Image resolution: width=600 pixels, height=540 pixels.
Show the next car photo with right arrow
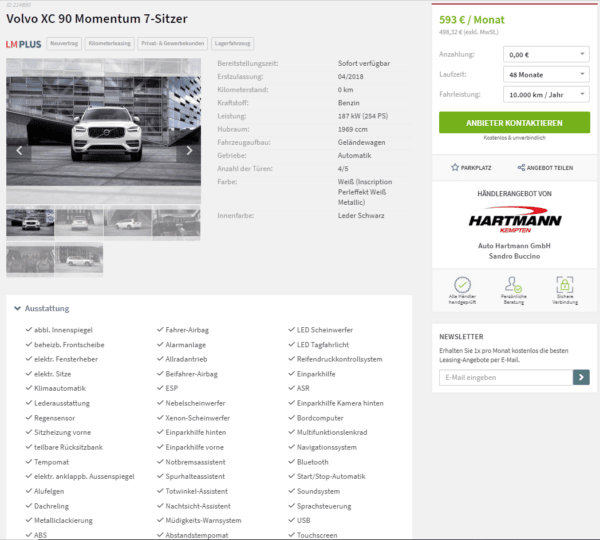coord(189,151)
